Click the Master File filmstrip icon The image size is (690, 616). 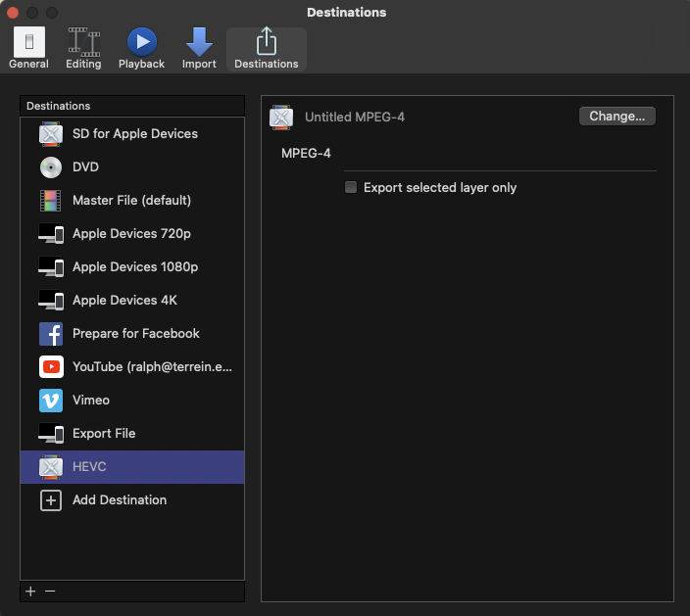coord(51,201)
